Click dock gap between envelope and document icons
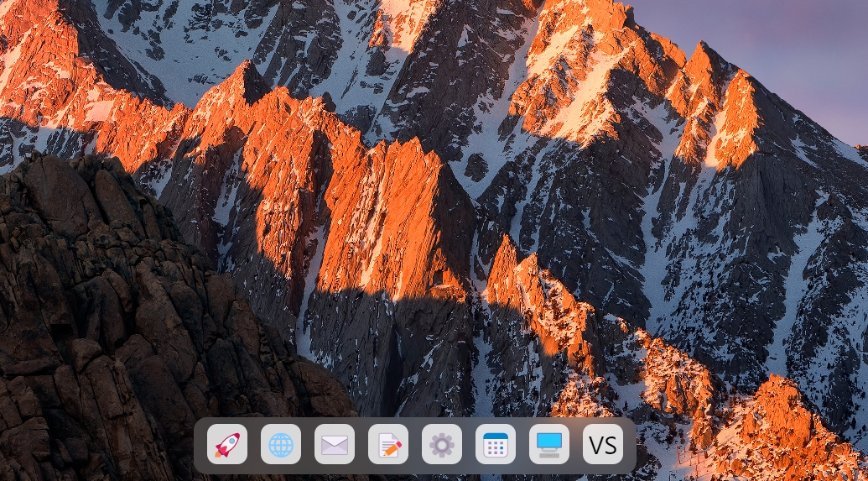Image resolution: width=868 pixels, height=481 pixels. 361,445
